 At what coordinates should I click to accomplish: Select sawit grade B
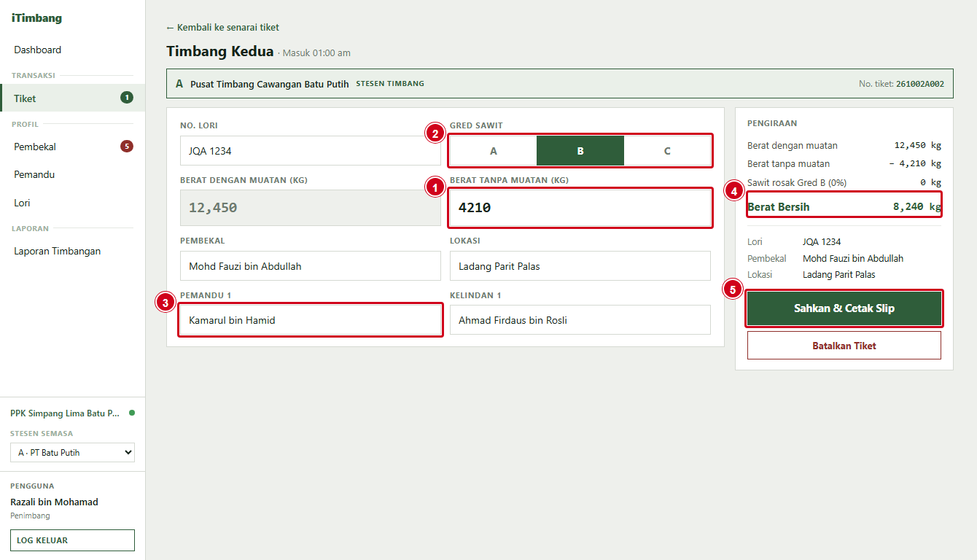[x=580, y=151]
